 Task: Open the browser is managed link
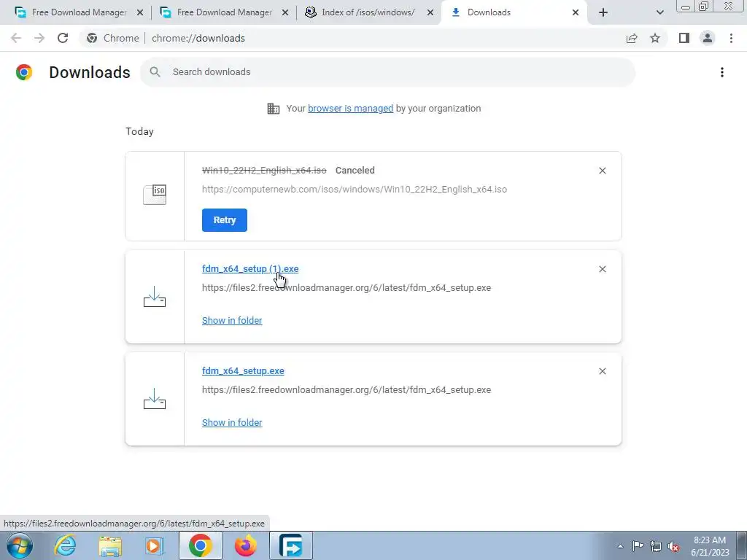(350, 109)
